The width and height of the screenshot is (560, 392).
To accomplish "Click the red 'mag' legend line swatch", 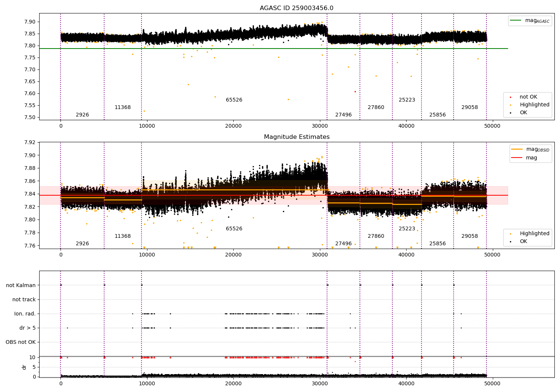I will pyautogui.click(x=517, y=158).
